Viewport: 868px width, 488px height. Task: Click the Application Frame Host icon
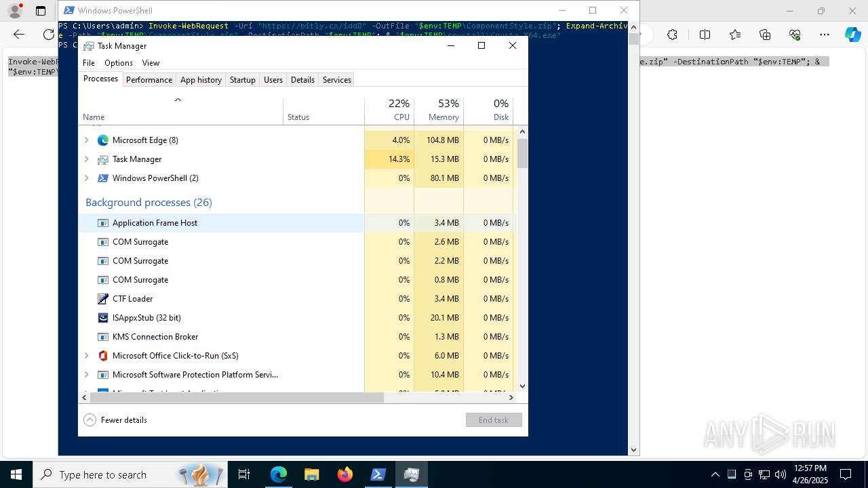(103, 223)
